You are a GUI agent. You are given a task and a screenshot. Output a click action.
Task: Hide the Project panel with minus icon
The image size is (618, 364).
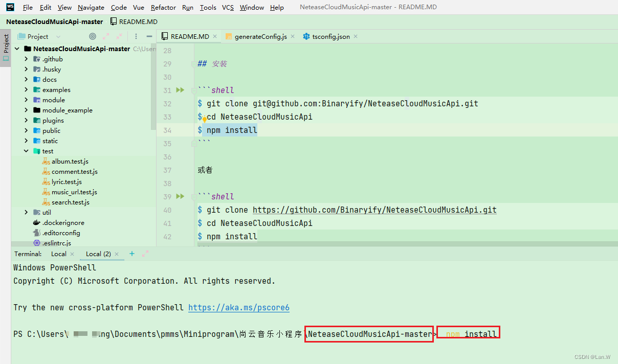click(x=149, y=36)
